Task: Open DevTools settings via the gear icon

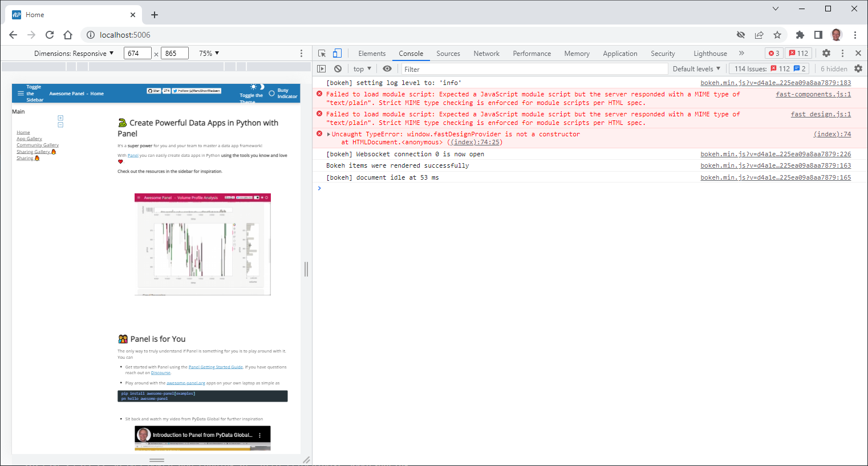Action: 826,53
